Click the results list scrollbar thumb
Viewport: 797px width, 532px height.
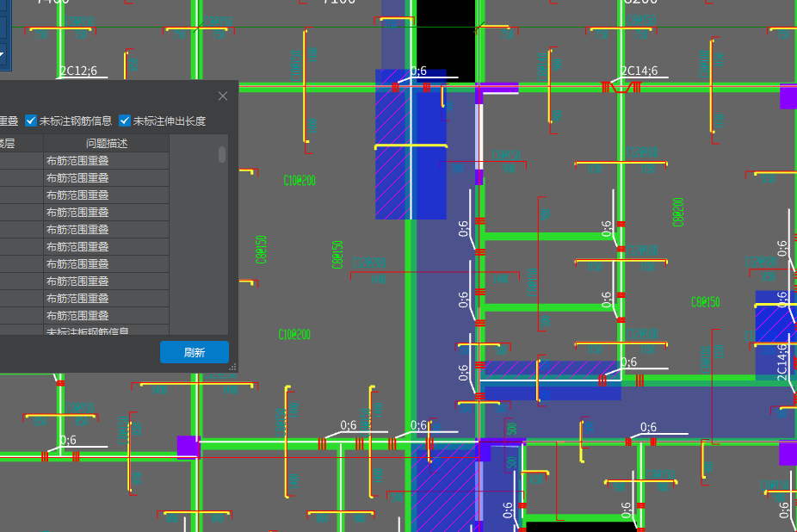coord(221,155)
